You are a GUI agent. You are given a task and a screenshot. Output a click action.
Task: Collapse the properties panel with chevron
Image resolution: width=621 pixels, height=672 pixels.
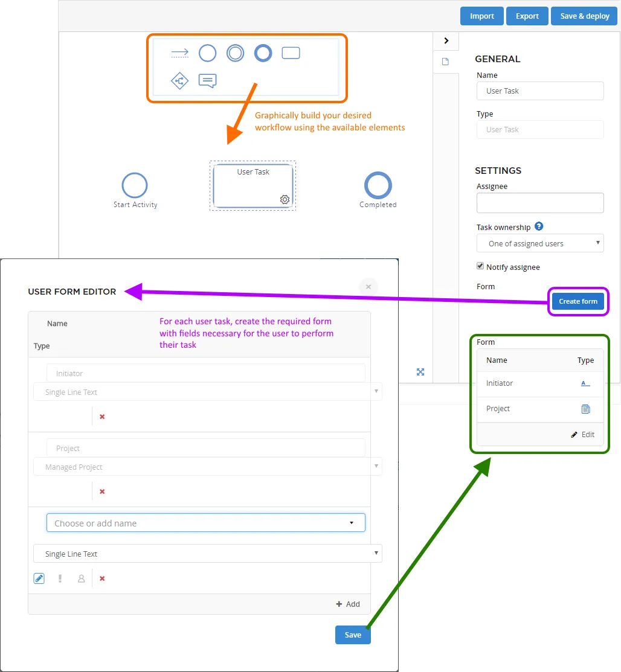click(446, 40)
